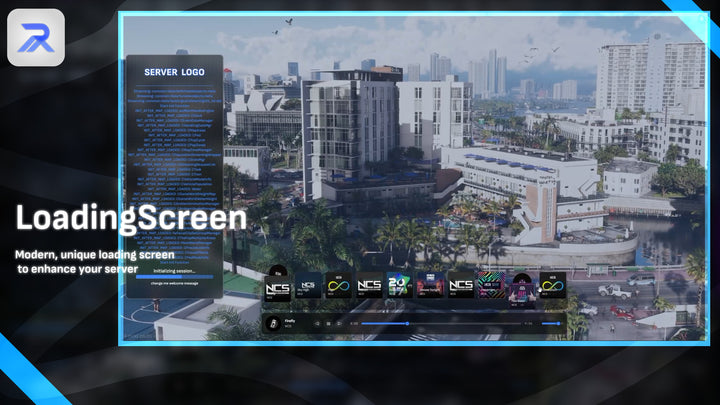
Task: Select the infinity cover ending the playlist row
Action: coord(552,285)
